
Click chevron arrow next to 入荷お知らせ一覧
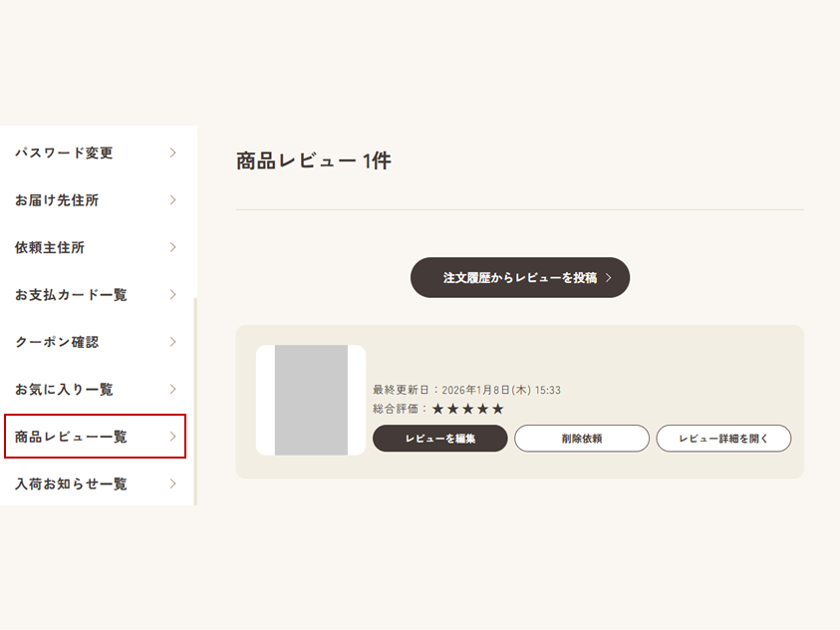(172, 483)
